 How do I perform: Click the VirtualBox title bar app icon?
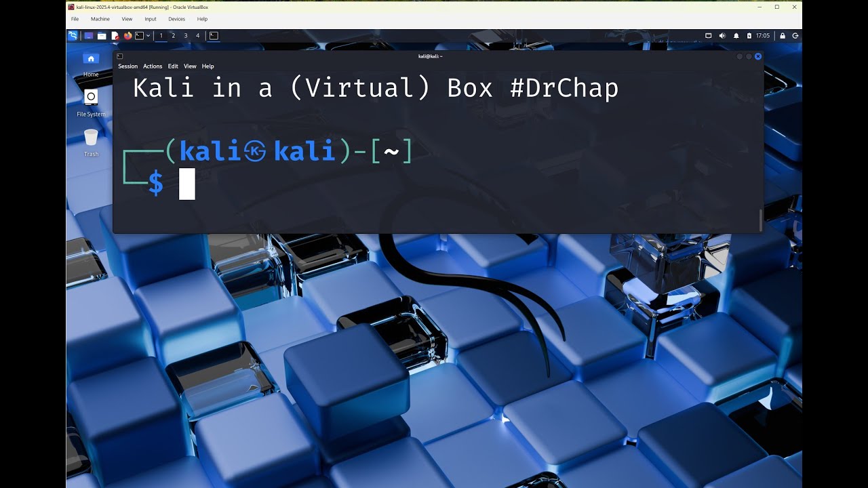tap(71, 7)
